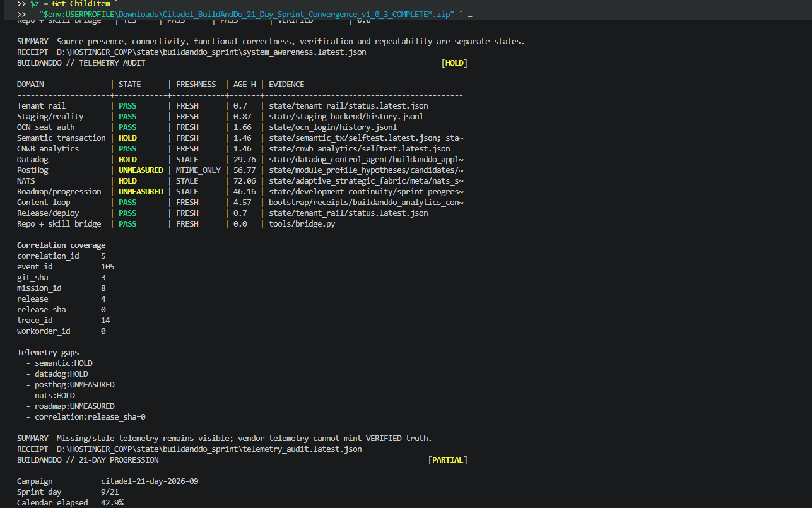Open tools/bridge.py evidence path
Image resolution: width=812 pixels, height=508 pixels.
click(x=302, y=224)
